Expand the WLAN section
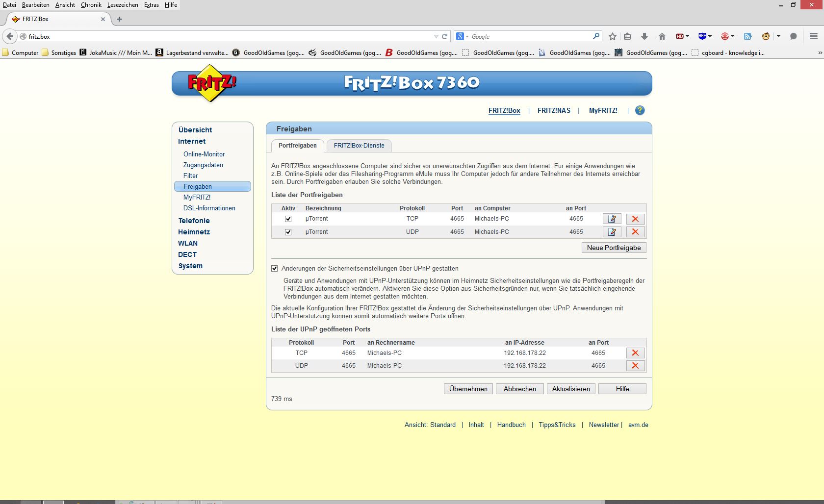 coord(188,243)
